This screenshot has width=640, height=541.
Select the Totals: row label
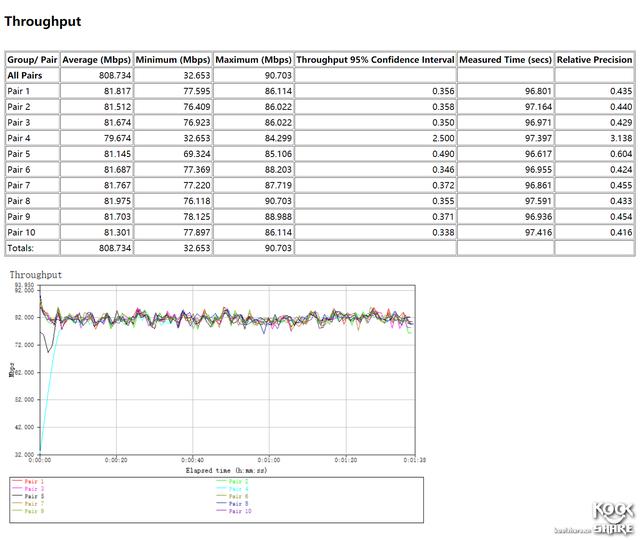[x=20, y=248]
